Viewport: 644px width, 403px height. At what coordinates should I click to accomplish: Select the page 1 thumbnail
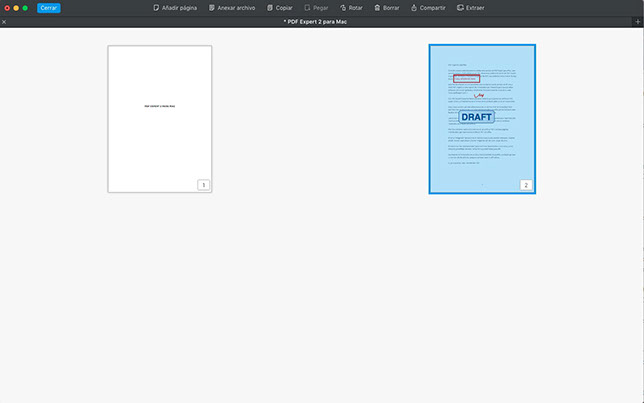pos(160,118)
